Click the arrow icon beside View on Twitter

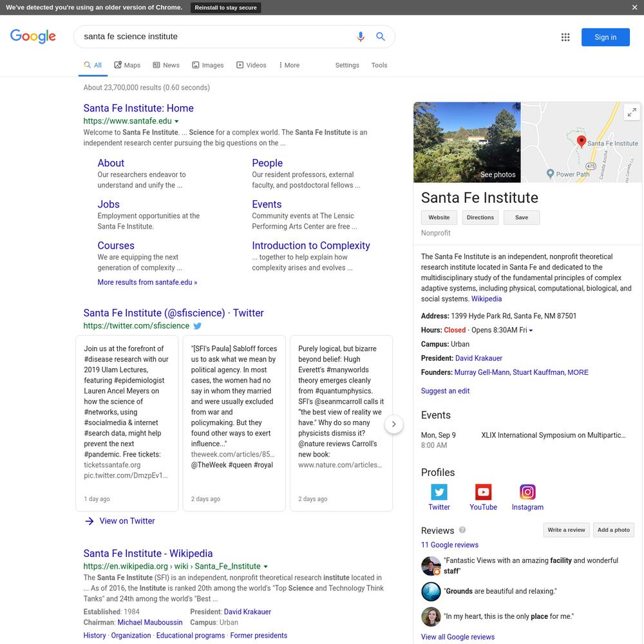pyautogui.click(x=89, y=521)
